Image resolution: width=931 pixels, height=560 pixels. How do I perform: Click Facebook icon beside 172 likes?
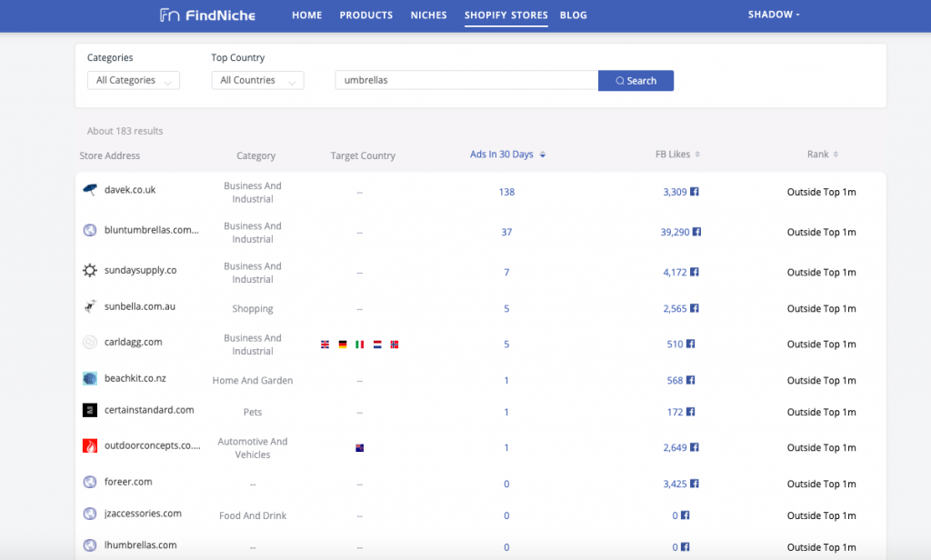[691, 412]
